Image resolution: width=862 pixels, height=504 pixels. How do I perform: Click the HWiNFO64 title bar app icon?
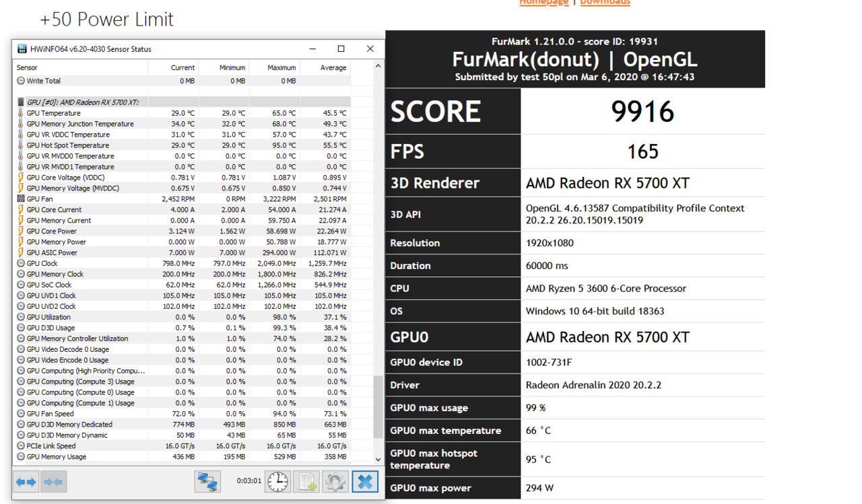(22, 49)
